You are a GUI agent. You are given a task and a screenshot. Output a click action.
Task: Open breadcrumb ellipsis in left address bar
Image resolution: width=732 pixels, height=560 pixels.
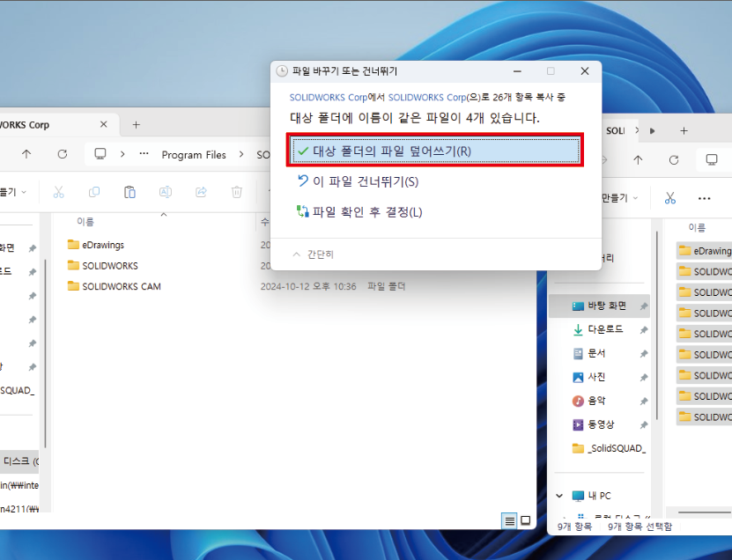coord(144,154)
